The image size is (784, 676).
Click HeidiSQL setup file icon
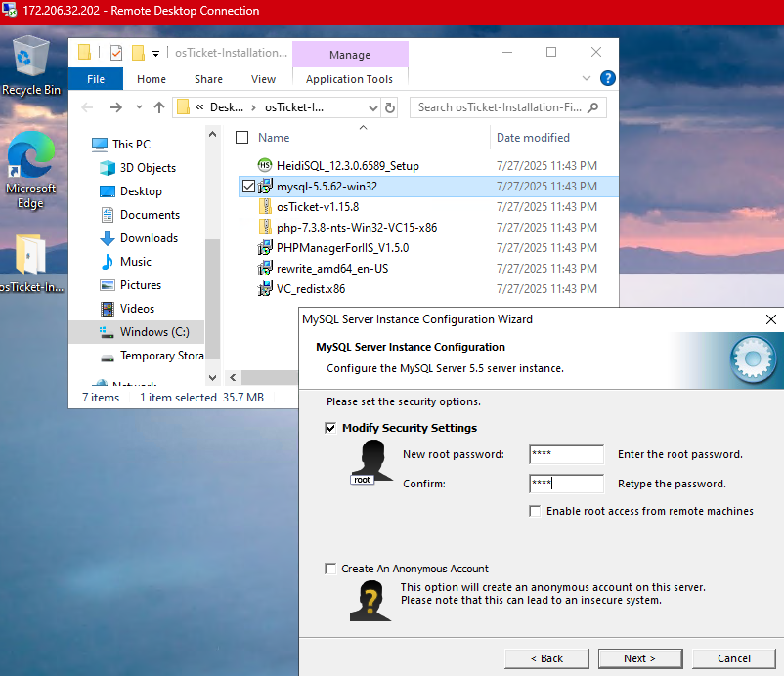click(x=265, y=165)
